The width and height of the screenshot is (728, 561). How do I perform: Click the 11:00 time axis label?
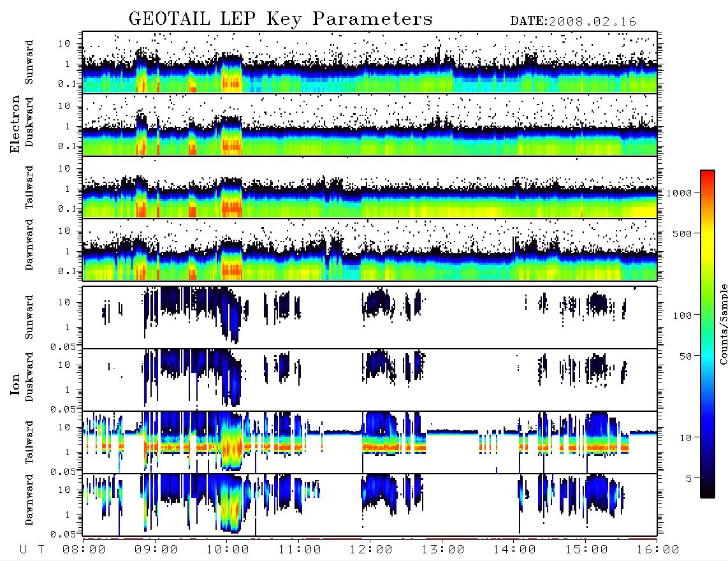[x=300, y=550]
